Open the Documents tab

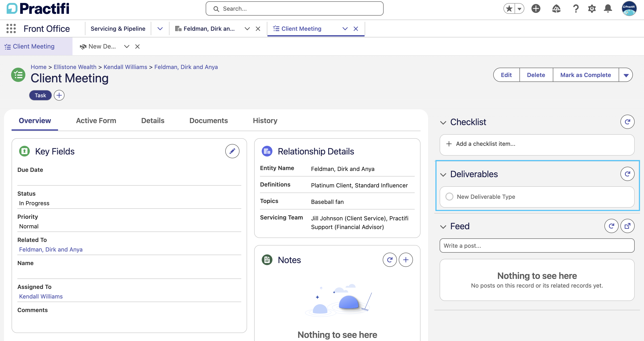click(x=209, y=121)
